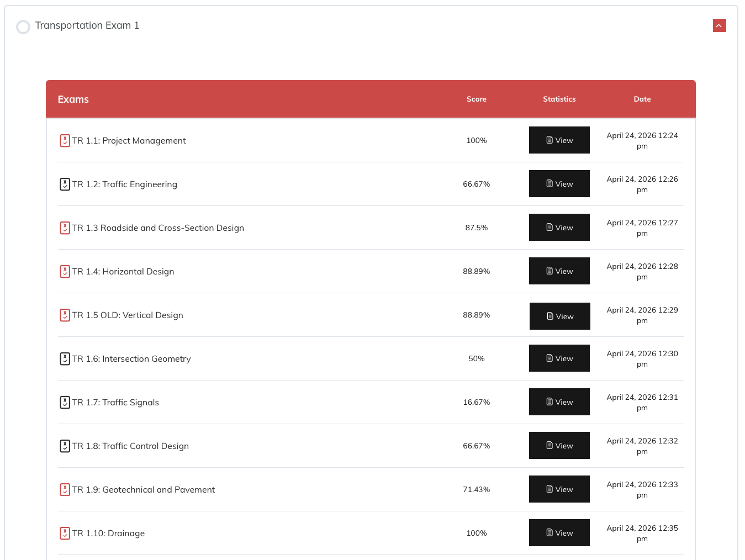745x560 pixels.
Task: Click the quiz icon beside TR 1.7 Traffic Signals
Action: (x=65, y=403)
